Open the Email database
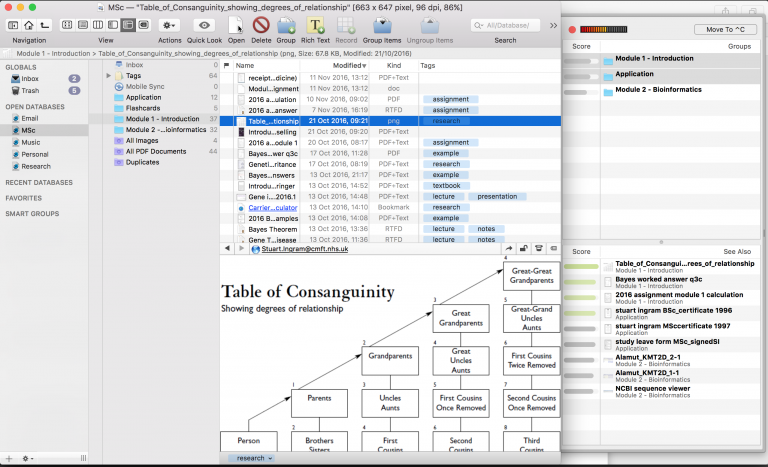The image size is (768, 467). pos(29,118)
